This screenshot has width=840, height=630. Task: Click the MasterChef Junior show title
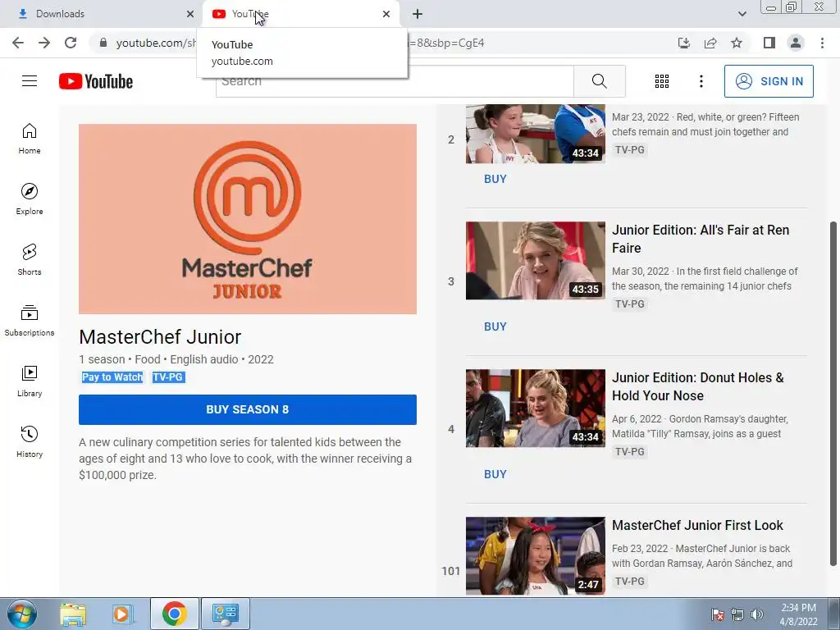click(160, 337)
